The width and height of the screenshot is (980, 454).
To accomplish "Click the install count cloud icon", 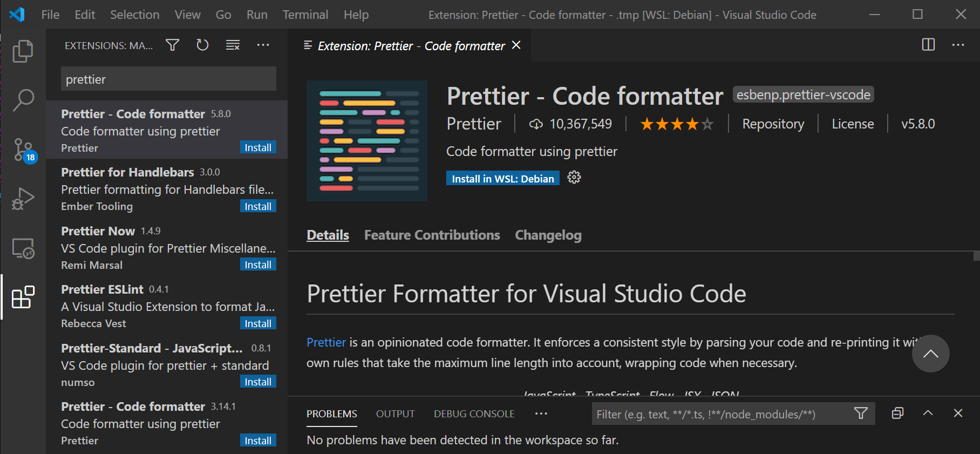I will tap(535, 124).
